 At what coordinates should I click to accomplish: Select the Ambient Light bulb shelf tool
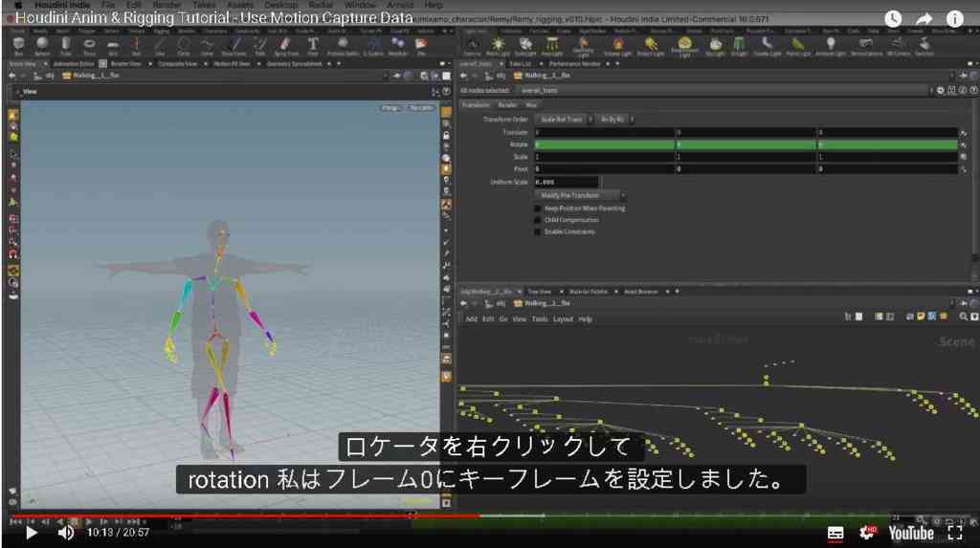[830, 46]
